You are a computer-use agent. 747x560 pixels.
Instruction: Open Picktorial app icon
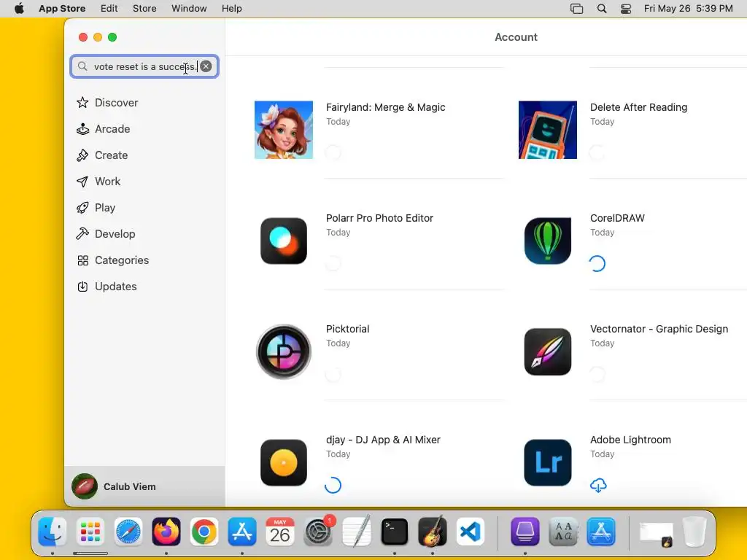click(x=284, y=351)
